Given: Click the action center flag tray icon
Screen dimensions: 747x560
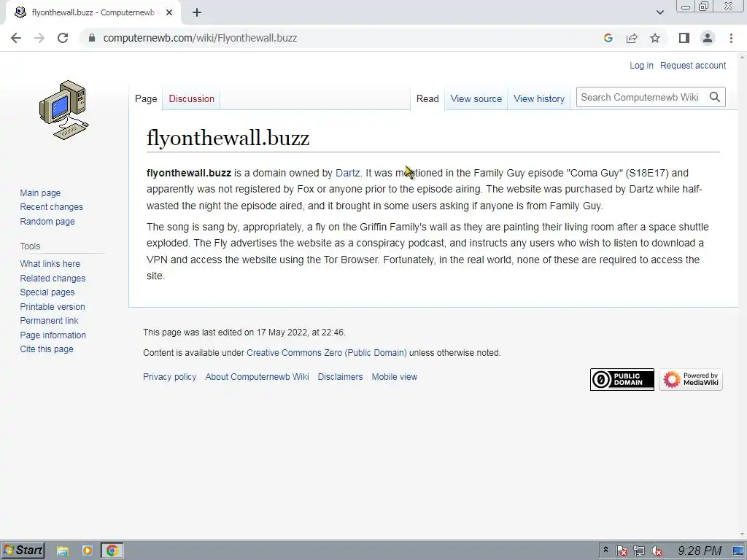Looking at the screenshot, I should (x=621, y=551).
